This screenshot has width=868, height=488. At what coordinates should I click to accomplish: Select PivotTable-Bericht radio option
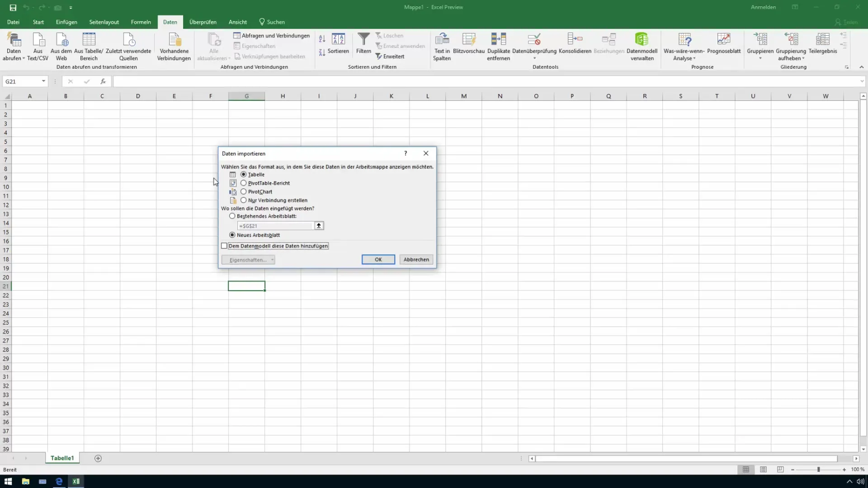[x=244, y=183]
